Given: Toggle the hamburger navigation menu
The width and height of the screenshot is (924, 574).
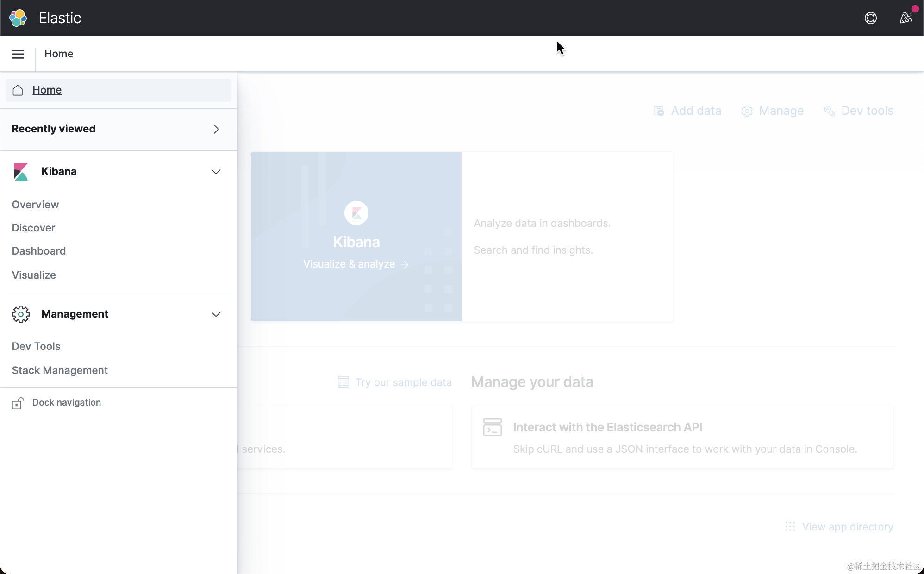Looking at the screenshot, I should point(18,54).
